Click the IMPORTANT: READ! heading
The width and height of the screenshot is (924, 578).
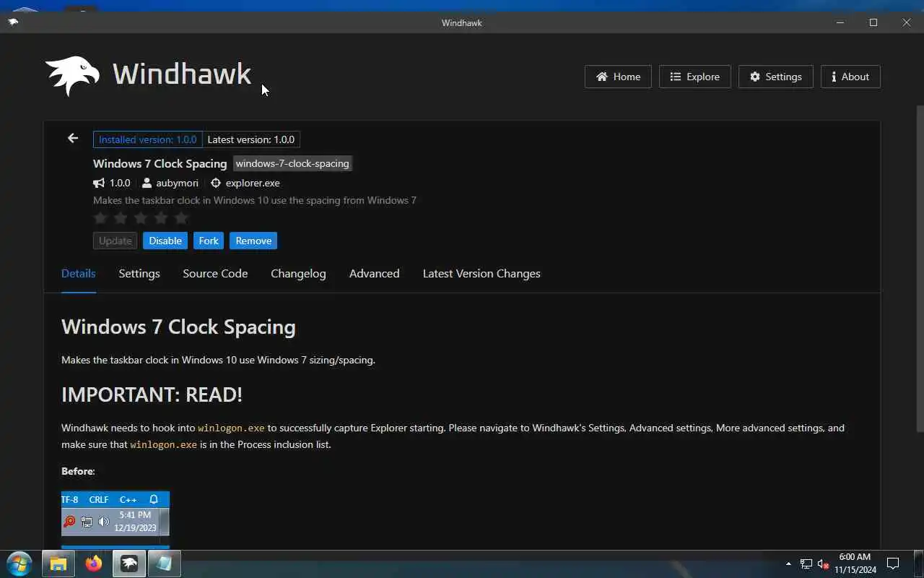pos(152,394)
